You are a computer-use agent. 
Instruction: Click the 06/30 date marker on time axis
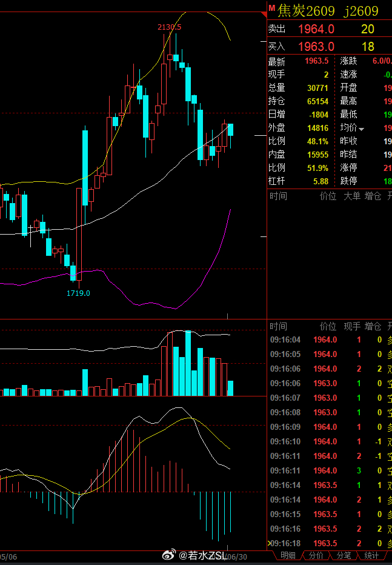tap(237, 557)
